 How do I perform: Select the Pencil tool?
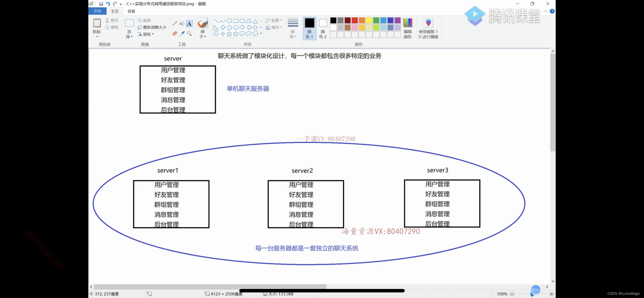(175, 24)
